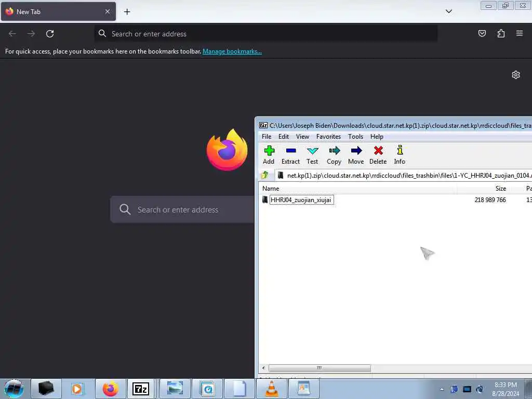Screen dimensions: 532x399
Task: Click the New Tab page search box
Action: click(182, 209)
